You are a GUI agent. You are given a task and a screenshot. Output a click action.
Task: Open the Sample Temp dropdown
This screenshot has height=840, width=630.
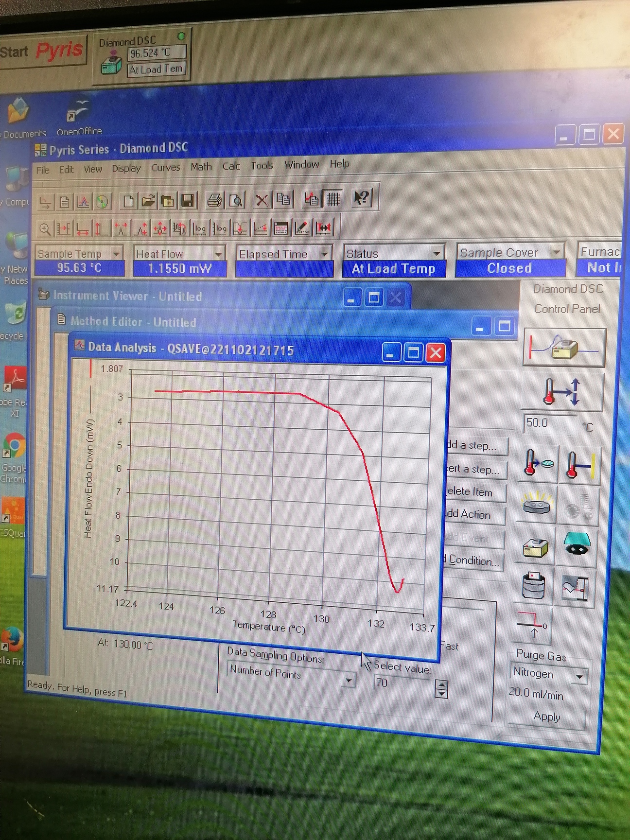117,253
